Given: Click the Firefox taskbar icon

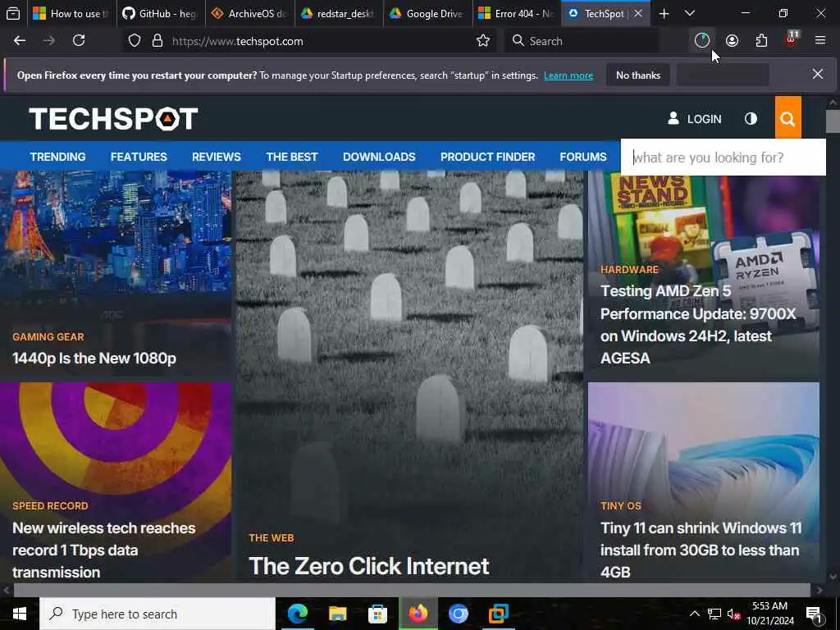Looking at the screenshot, I should (x=418, y=614).
